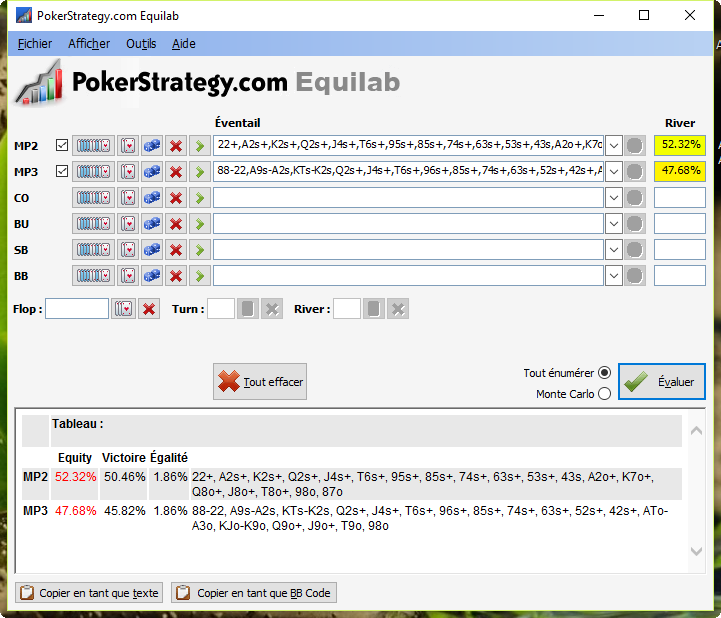Expand the MP3 range dropdown arrow
721x618 pixels.
tap(614, 172)
